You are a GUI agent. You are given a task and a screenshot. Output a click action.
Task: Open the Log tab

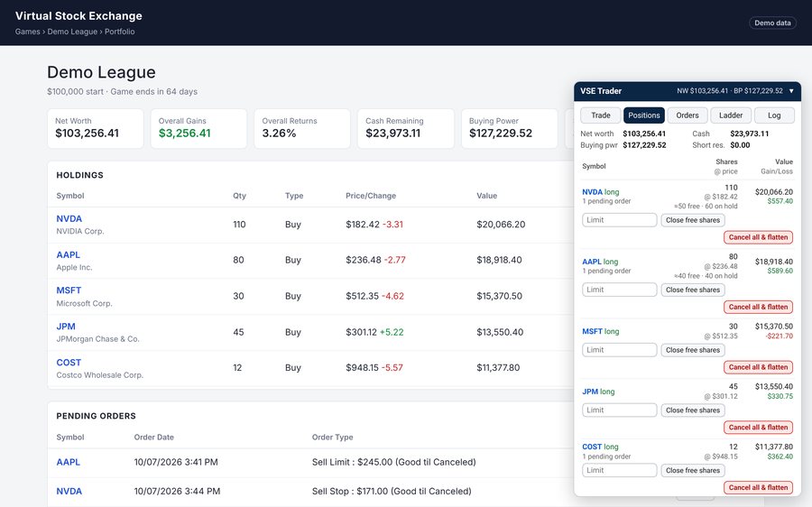point(774,115)
